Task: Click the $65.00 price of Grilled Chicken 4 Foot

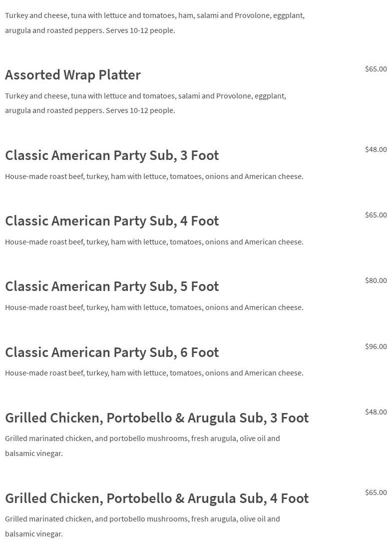Action: pos(376,492)
